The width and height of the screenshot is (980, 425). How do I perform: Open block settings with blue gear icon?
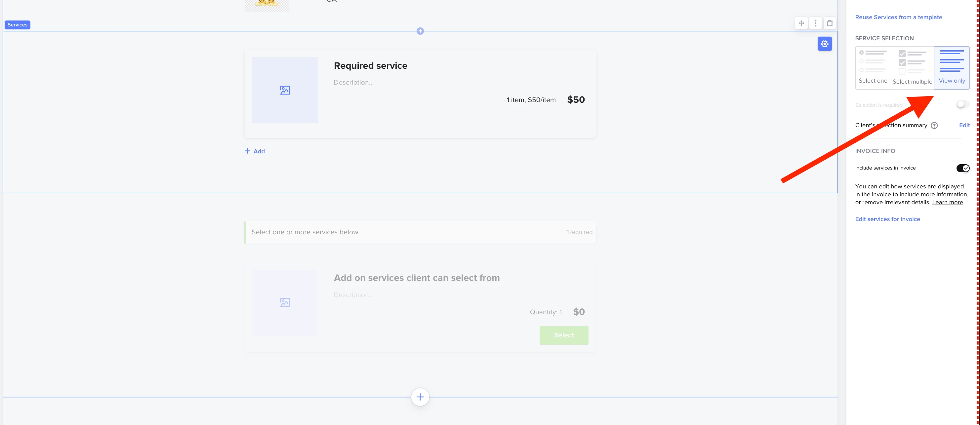coord(824,44)
